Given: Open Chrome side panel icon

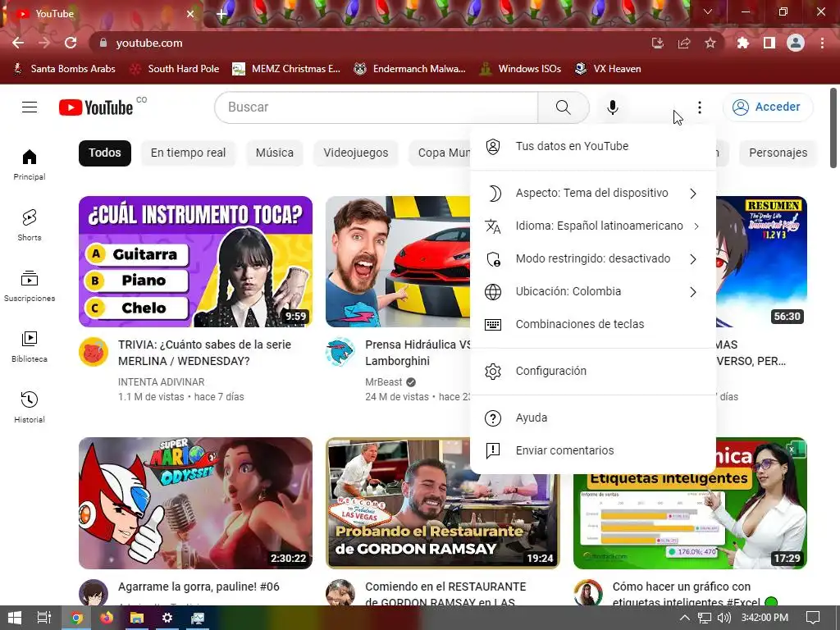Looking at the screenshot, I should [769, 43].
